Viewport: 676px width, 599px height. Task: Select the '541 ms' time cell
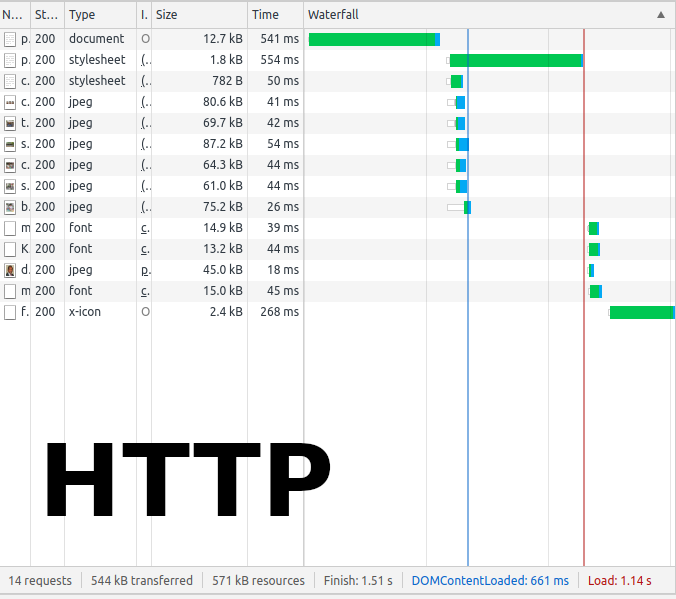tap(279, 39)
